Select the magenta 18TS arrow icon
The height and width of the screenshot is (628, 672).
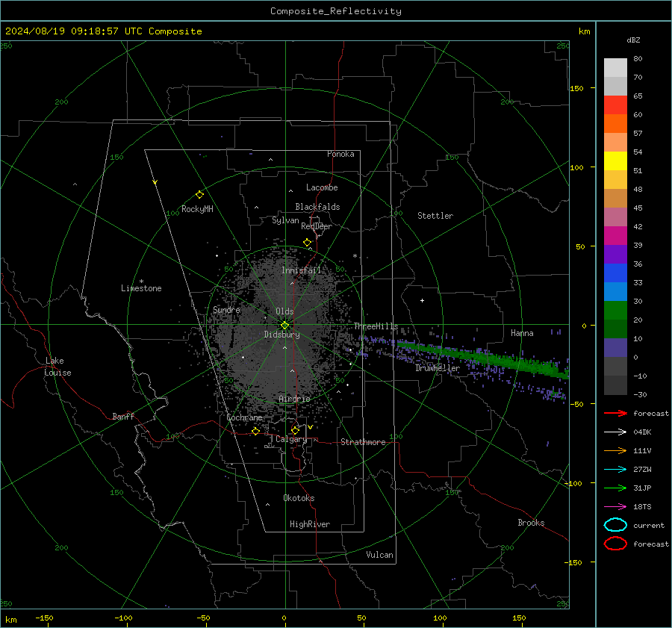615,507
